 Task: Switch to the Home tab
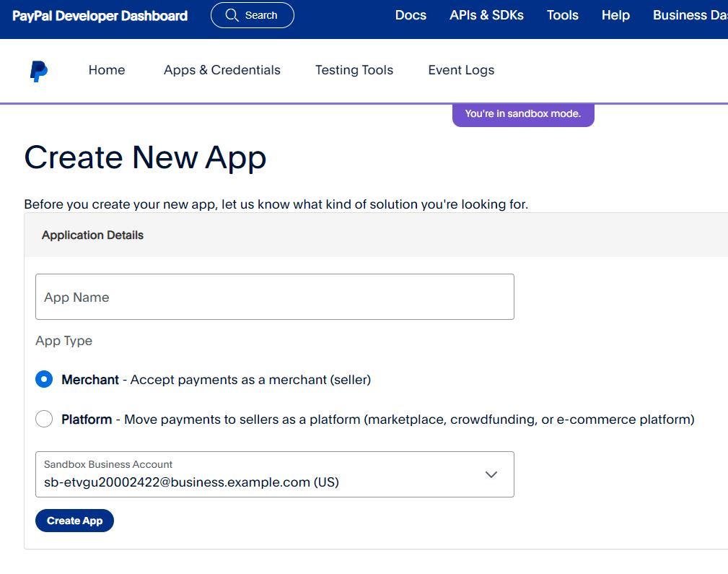[107, 70]
